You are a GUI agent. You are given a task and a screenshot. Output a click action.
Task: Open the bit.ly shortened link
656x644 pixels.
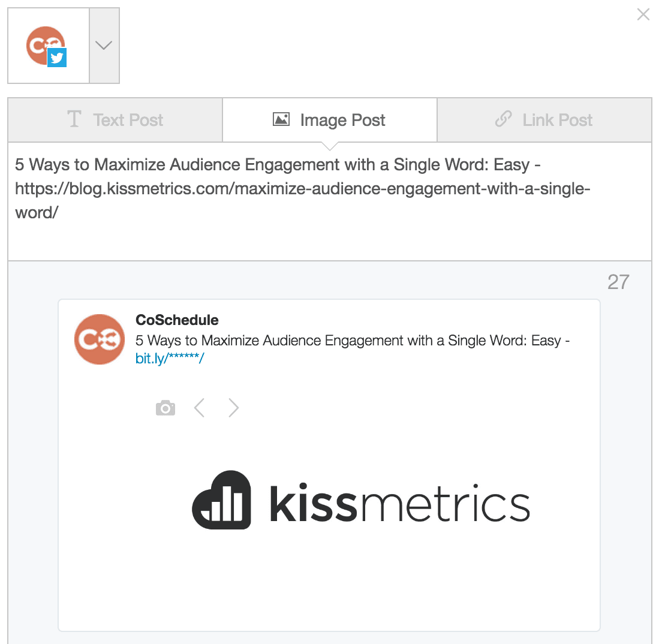170,359
